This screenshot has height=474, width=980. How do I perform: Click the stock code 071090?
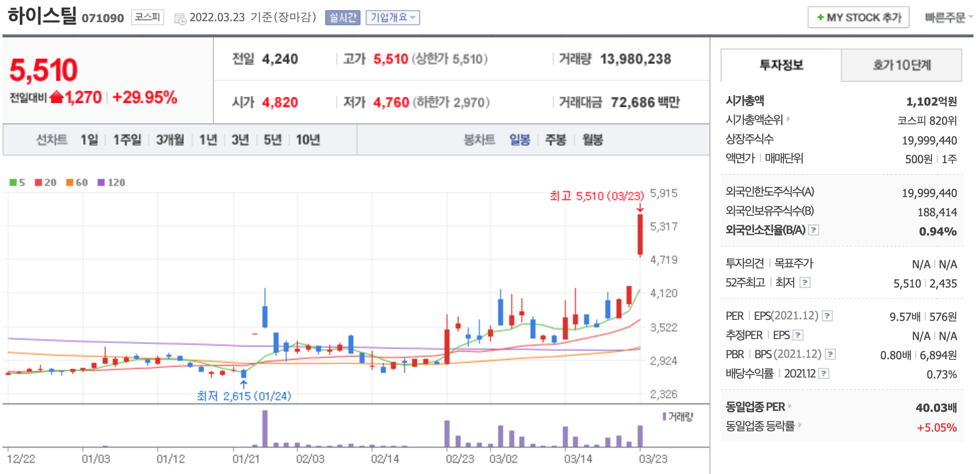(103, 18)
